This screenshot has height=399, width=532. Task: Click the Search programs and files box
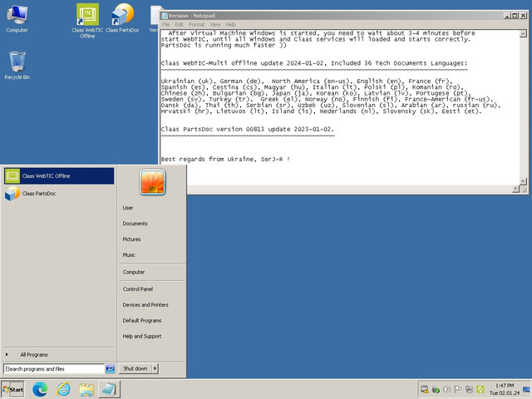tap(53, 369)
